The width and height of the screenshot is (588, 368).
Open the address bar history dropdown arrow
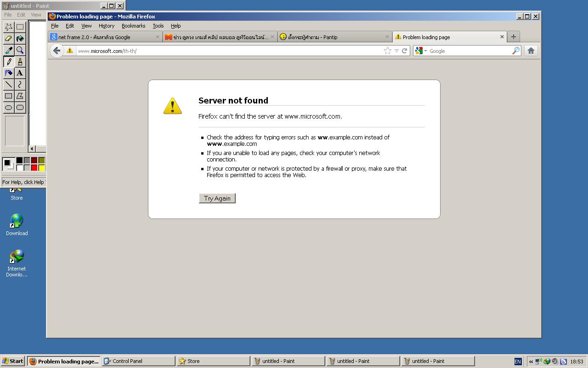396,51
